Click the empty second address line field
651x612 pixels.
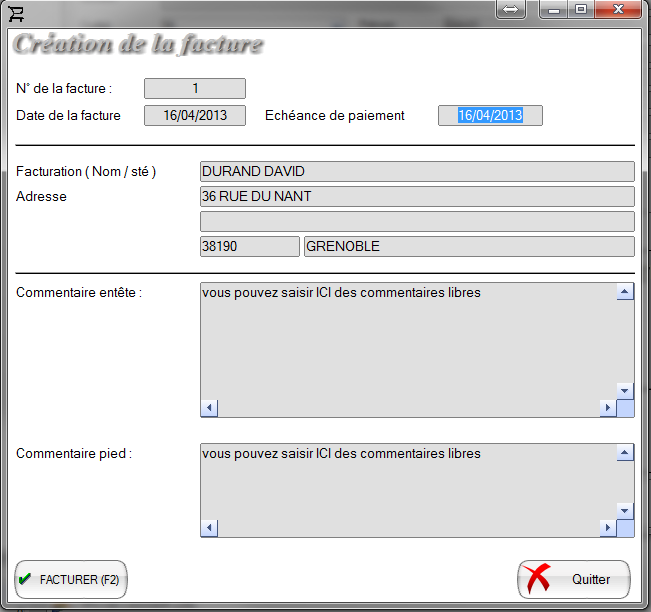click(x=417, y=221)
